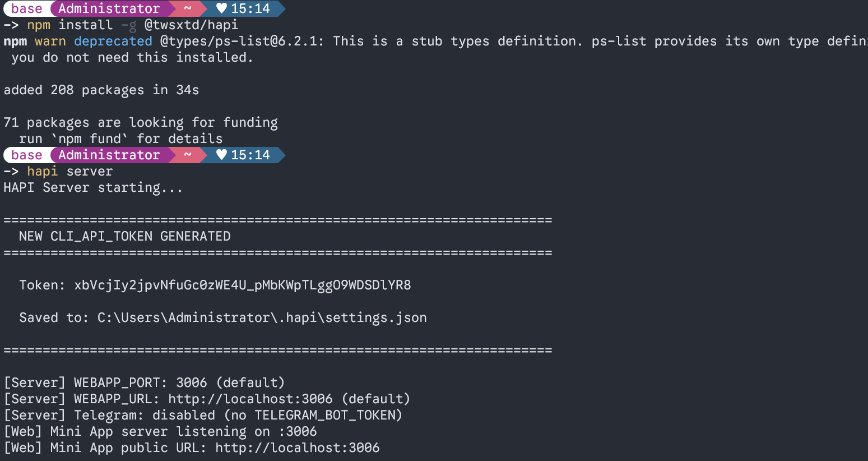Open the Mini App public URL link
This screenshot has height=461, width=868.
pos(297,448)
